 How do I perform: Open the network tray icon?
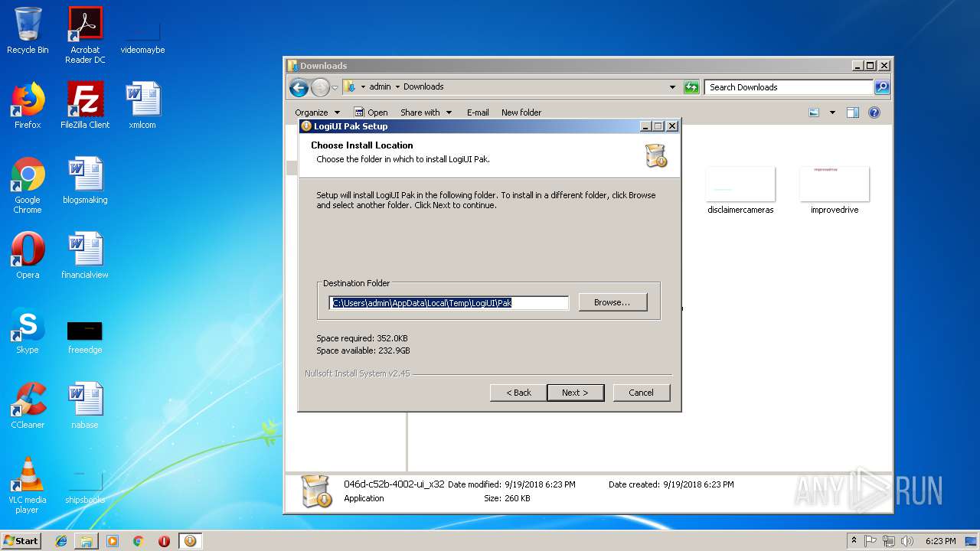(x=888, y=541)
